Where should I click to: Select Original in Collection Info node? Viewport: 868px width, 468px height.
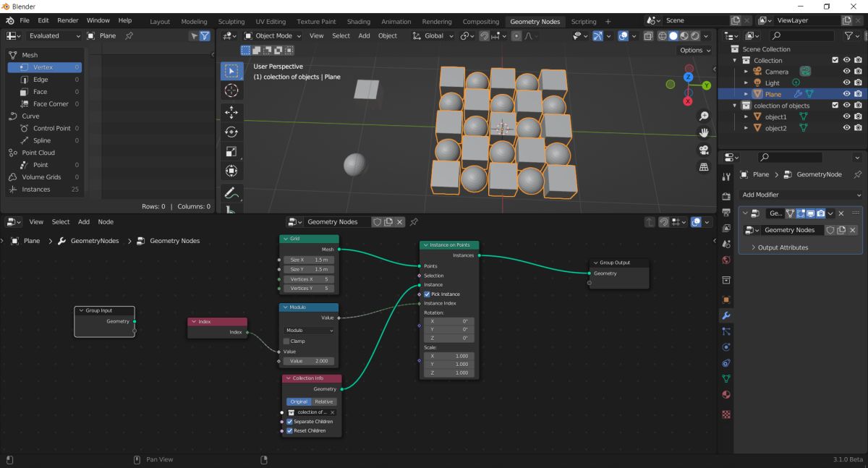click(299, 401)
